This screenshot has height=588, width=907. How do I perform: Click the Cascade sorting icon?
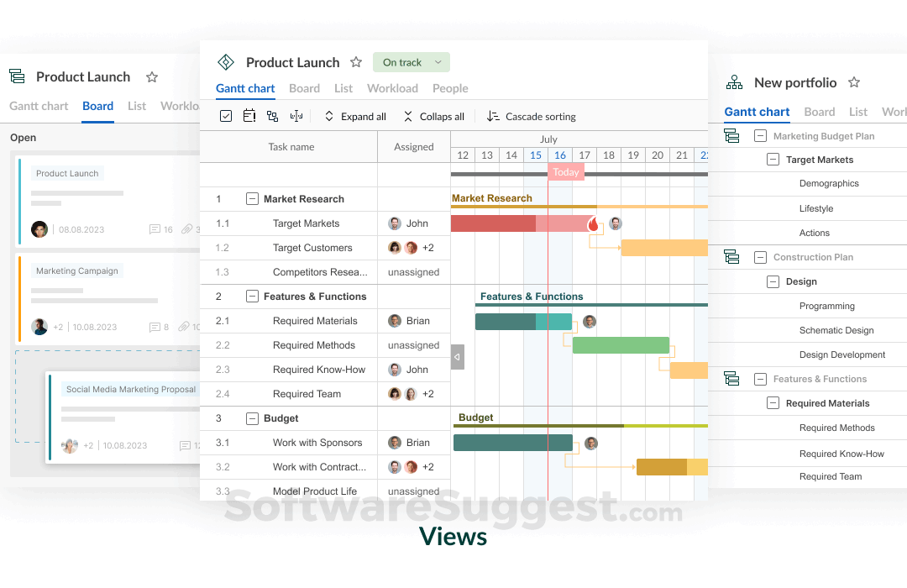coord(493,116)
